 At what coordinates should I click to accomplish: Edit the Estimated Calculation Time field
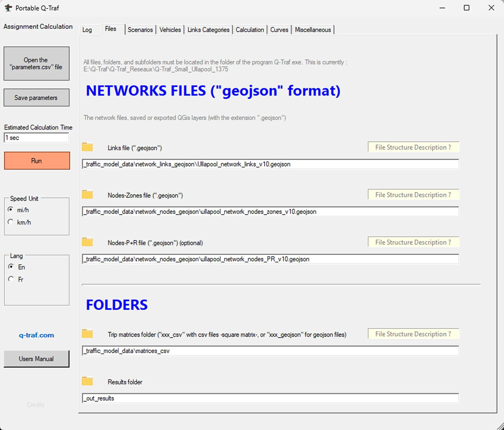[36, 138]
